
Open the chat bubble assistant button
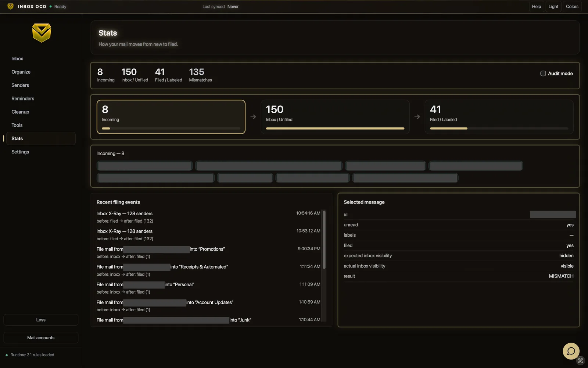pyautogui.click(x=571, y=351)
